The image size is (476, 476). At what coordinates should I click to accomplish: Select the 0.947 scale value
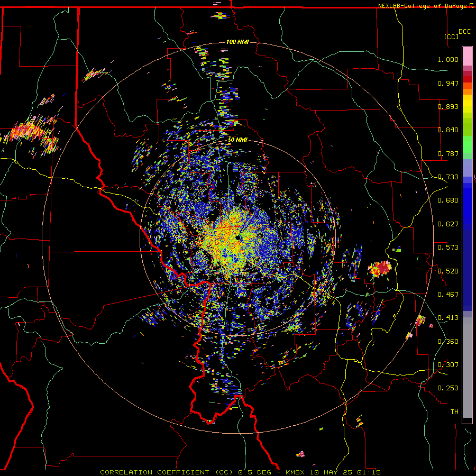click(x=448, y=83)
